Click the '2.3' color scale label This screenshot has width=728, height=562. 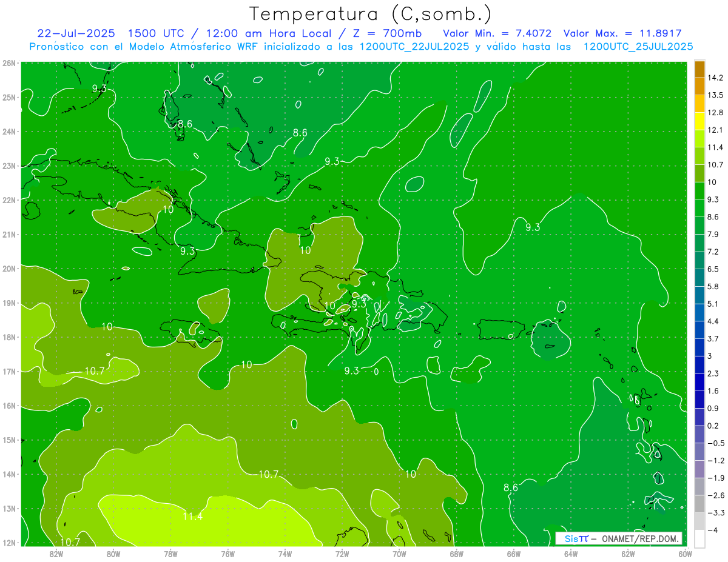(713, 373)
